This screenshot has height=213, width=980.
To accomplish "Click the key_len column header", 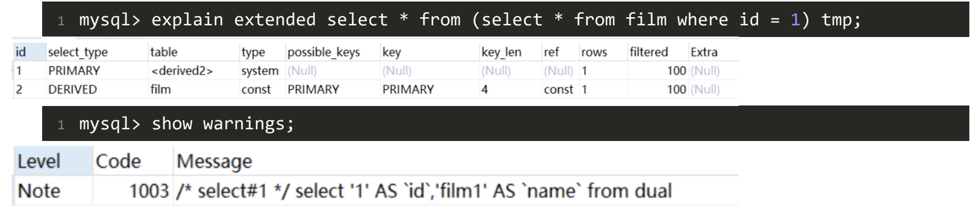I will pyautogui.click(x=501, y=52).
